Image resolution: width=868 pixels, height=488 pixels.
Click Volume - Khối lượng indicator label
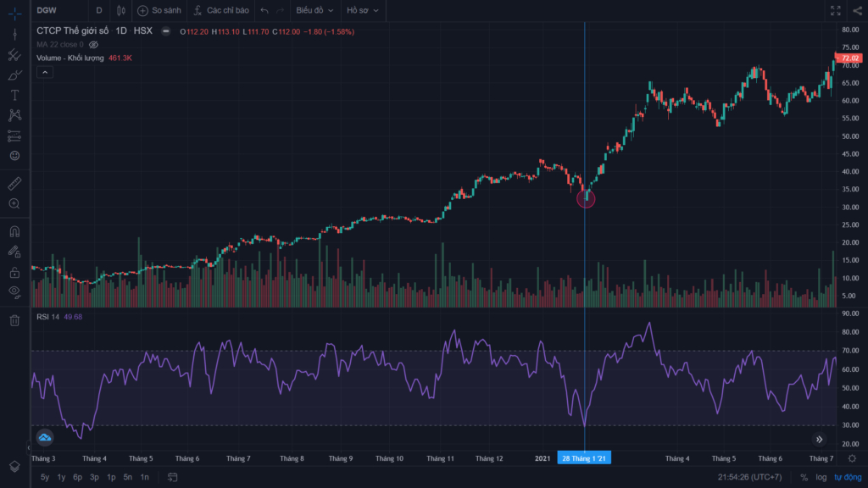pos(70,58)
